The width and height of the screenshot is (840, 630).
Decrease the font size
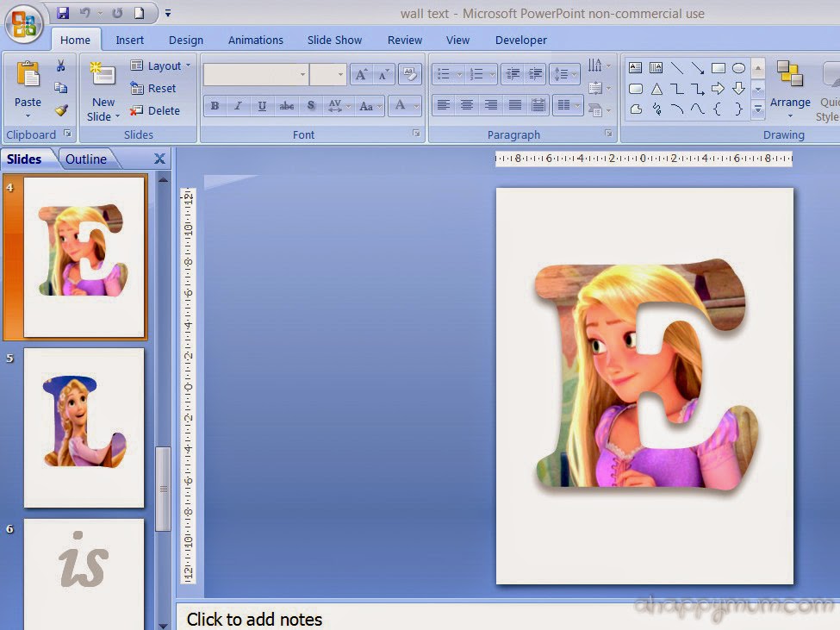[x=383, y=74]
